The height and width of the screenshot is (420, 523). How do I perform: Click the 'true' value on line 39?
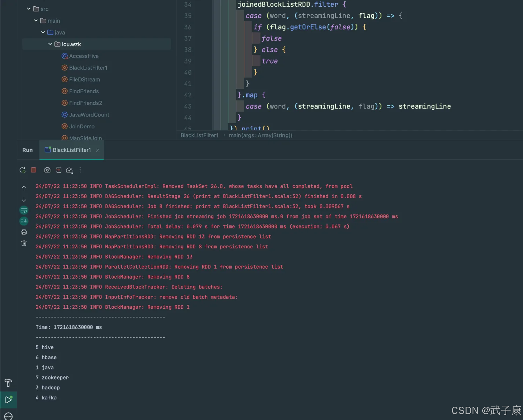[x=270, y=61]
